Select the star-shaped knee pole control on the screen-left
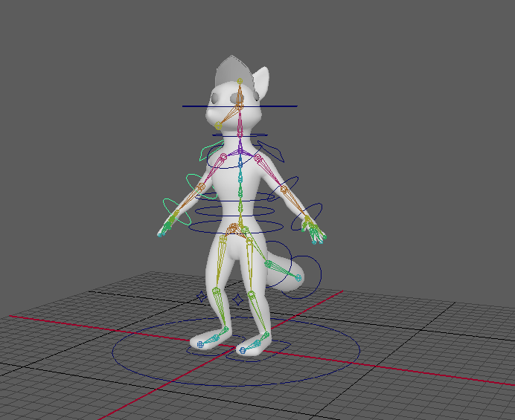 pos(202,297)
